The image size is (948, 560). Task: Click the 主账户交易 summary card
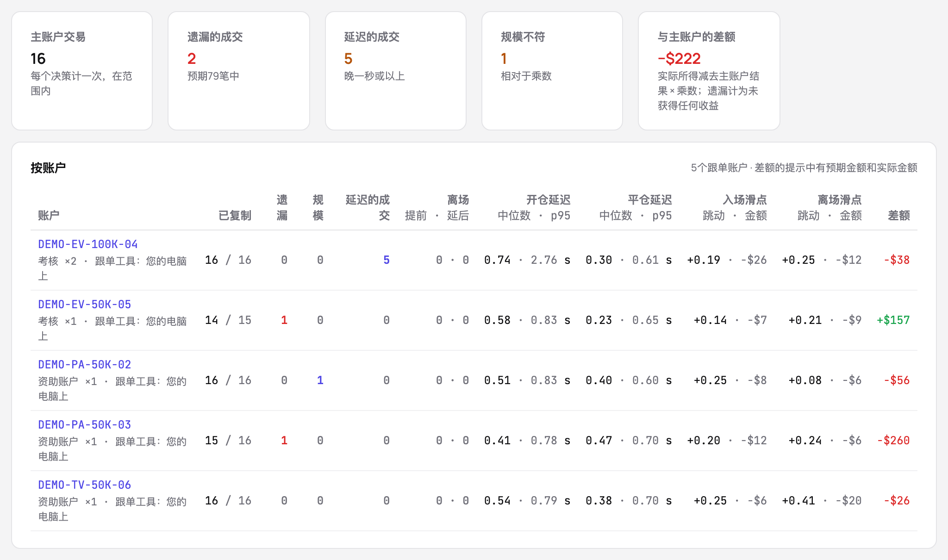(82, 71)
